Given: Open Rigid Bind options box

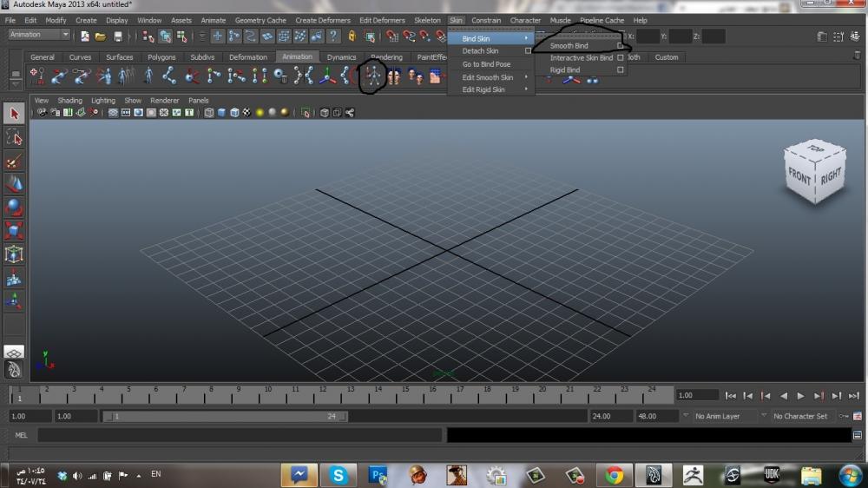Looking at the screenshot, I should point(620,70).
